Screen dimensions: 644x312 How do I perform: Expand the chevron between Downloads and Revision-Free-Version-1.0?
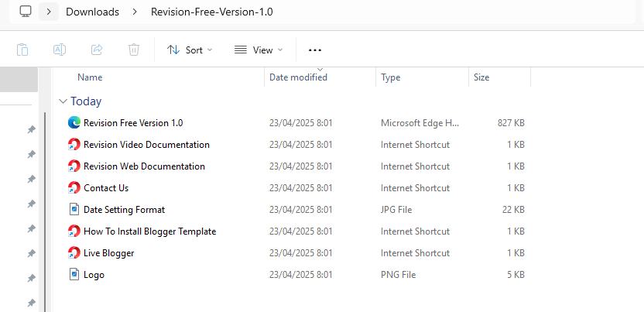[135, 12]
